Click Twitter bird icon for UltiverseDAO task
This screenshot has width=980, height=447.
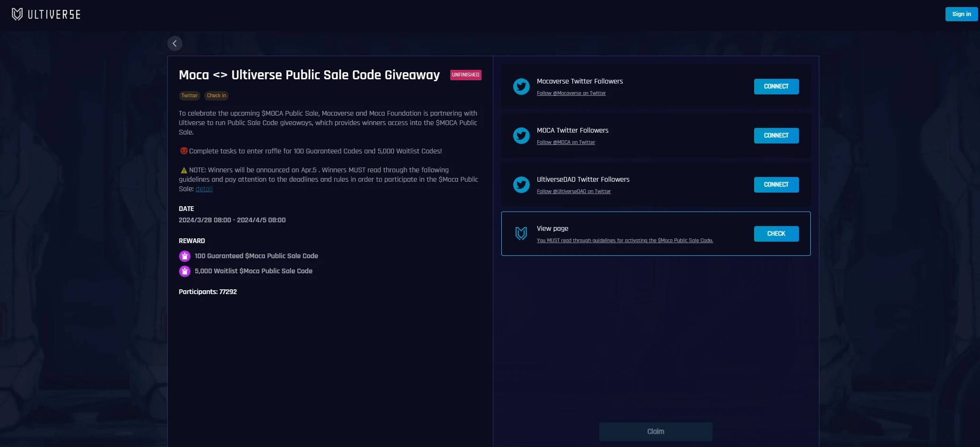click(x=521, y=185)
